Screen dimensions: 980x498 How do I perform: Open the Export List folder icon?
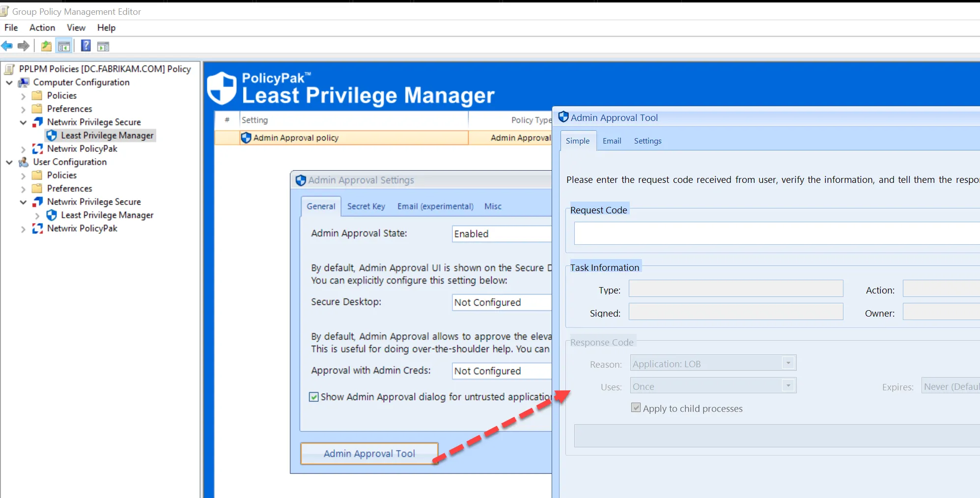tap(45, 46)
